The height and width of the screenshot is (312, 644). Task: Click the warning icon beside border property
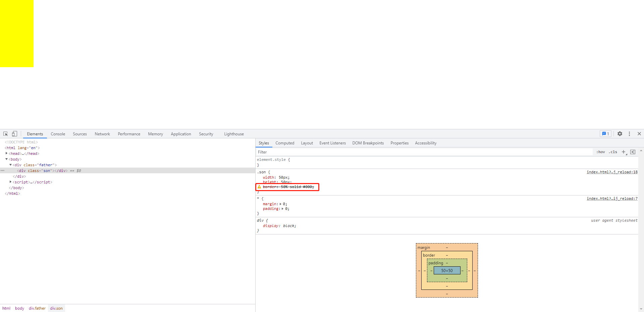point(259,187)
